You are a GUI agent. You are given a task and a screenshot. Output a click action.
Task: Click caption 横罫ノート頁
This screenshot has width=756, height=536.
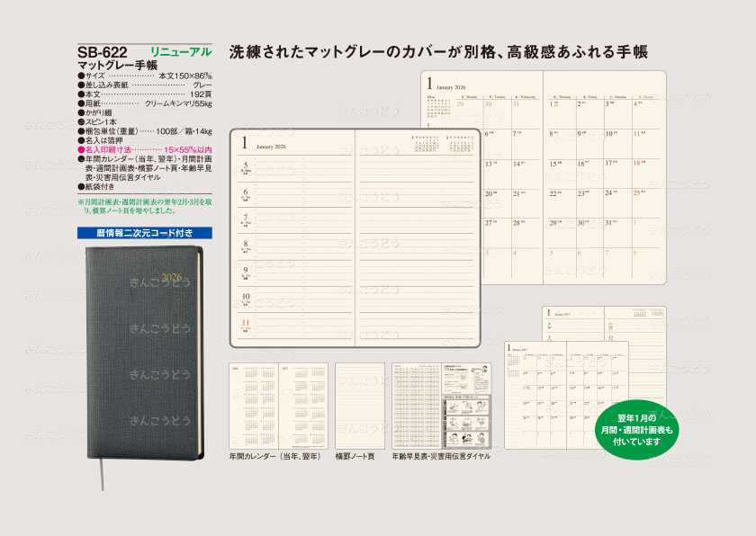point(355,456)
